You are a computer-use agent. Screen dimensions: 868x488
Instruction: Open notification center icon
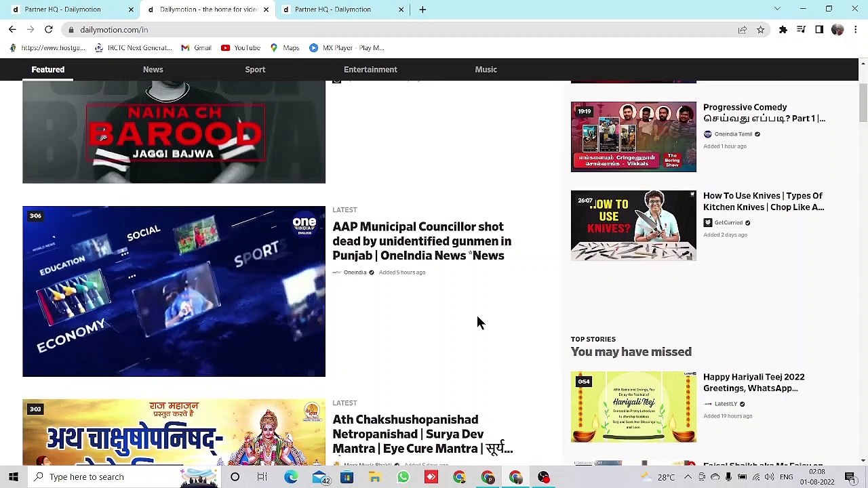pos(850,477)
